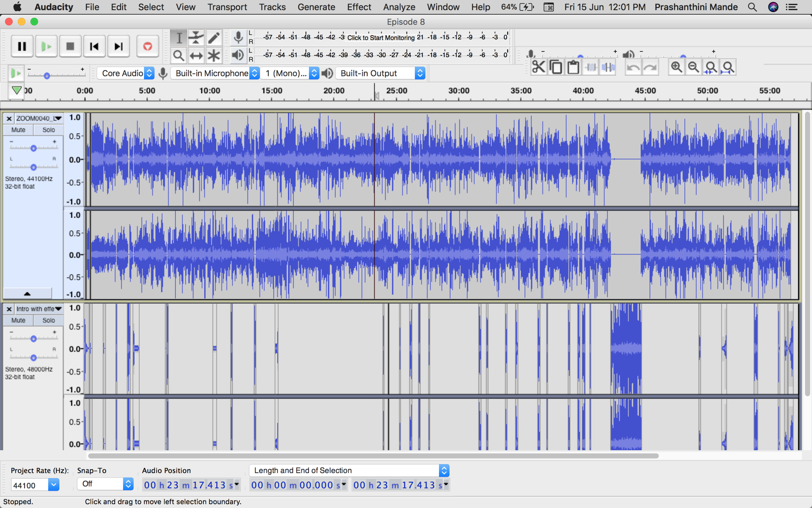Open the Snap-To dropdown
The image size is (812, 508).
tap(105, 484)
